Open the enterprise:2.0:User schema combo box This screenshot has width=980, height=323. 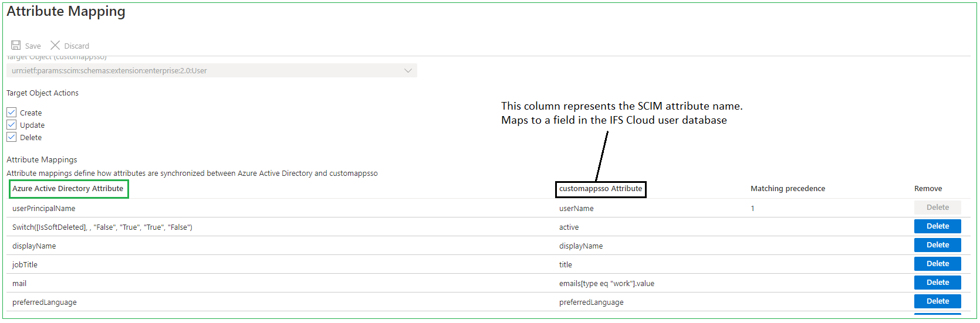coord(211,70)
